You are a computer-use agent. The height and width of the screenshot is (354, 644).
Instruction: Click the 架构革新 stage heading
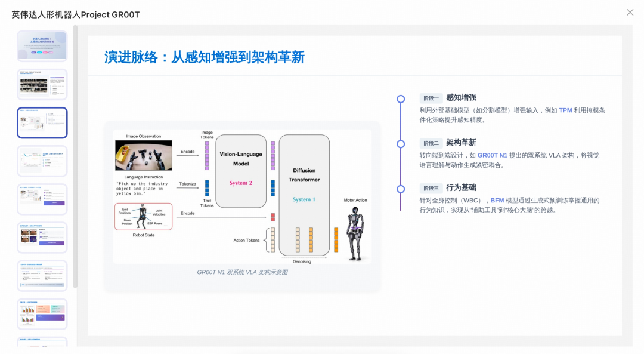click(461, 143)
